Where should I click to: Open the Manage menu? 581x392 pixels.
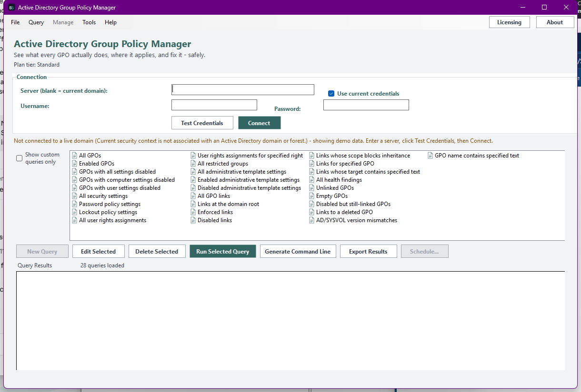pos(63,22)
